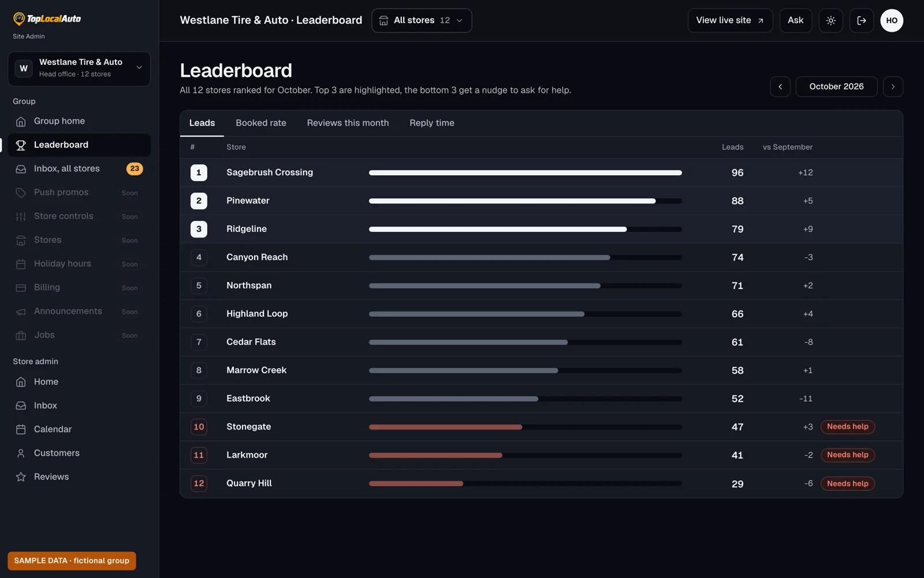This screenshot has height=578, width=924.
Task: Click the sign-out icon in header
Action: tap(862, 21)
